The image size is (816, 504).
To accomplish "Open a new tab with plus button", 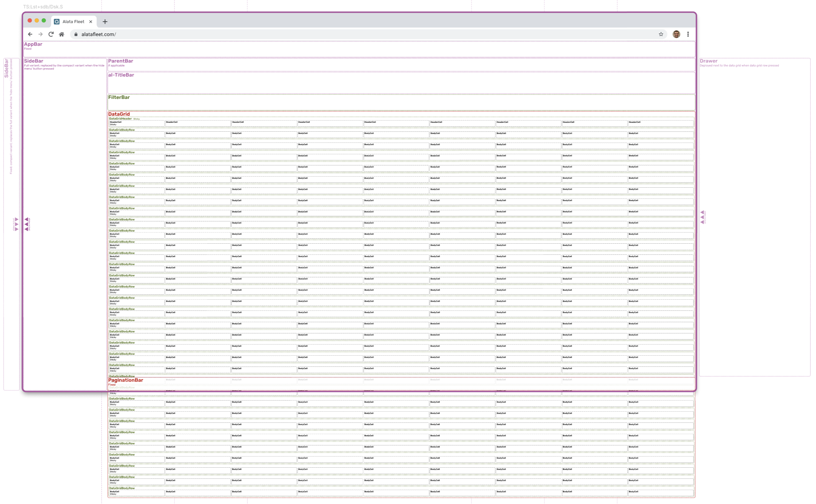I will (105, 22).
